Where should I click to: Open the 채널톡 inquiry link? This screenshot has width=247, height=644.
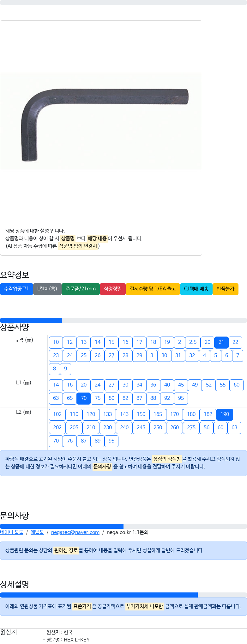(x=37, y=532)
